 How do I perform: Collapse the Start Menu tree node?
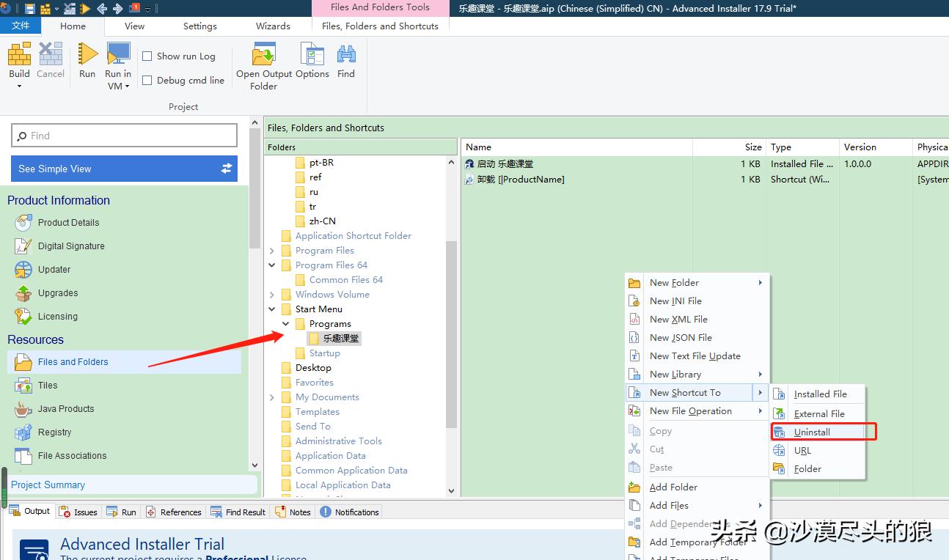272,309
